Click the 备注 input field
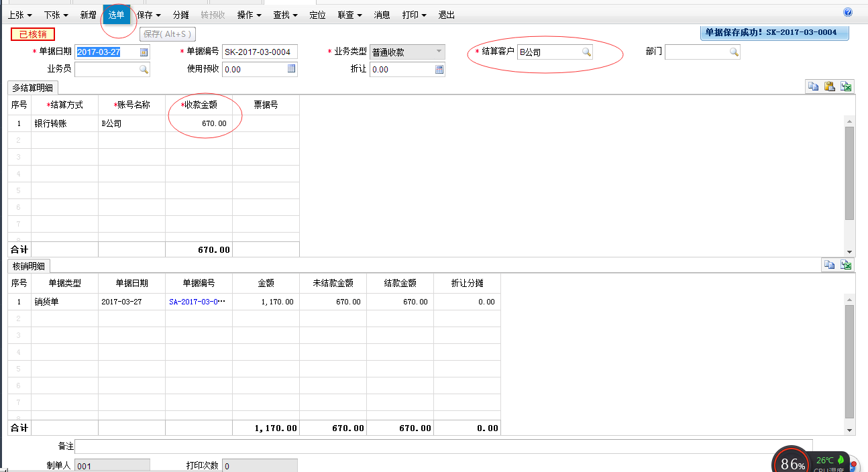The width and height of the screenshot is (868, 472). (443, 447)
